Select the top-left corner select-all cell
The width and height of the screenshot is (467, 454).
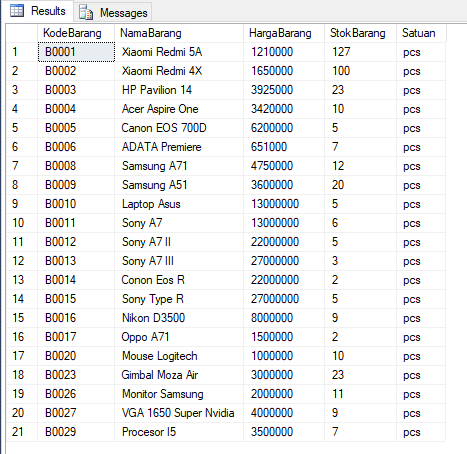pos(22,33)
